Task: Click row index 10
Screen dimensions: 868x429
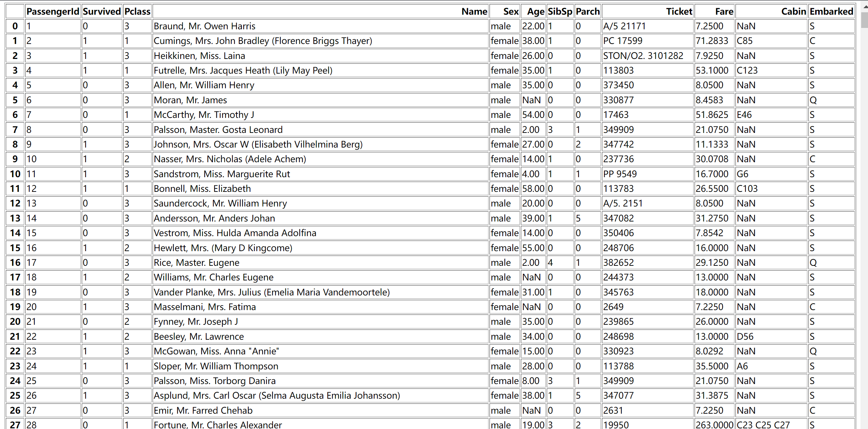Action: click(x=15, y=174)
